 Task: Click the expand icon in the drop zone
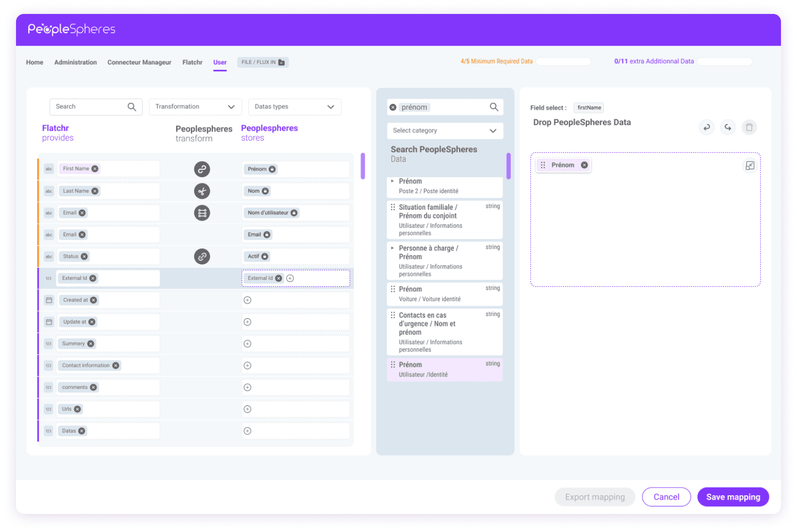click(750, 165)
